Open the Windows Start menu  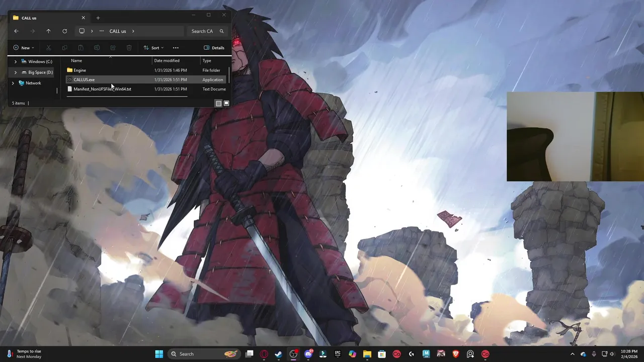pyautogui.click(x=159, y=354)
